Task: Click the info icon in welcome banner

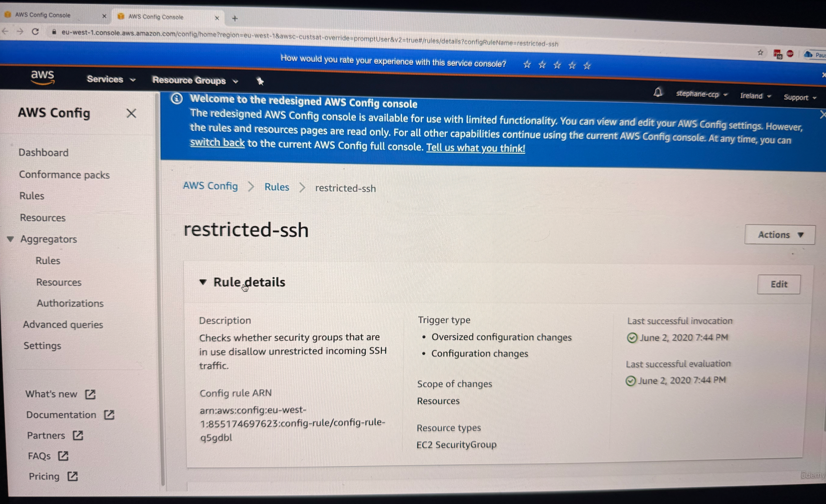Action: (x=177, y=99)
